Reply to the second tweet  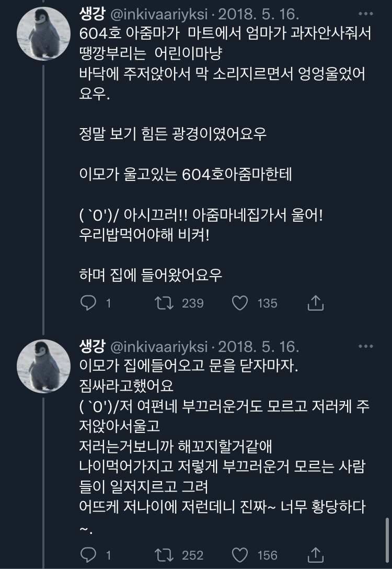88,554
